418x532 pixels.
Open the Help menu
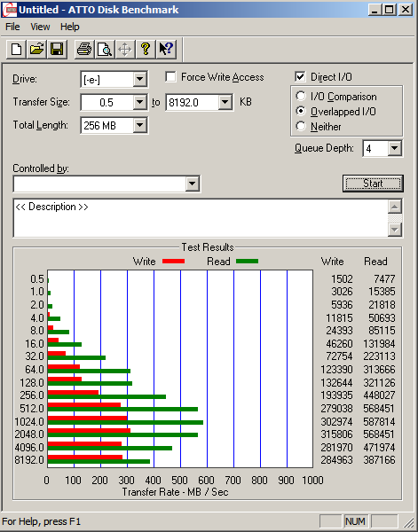pyautogui.click(x=69, y=27)
